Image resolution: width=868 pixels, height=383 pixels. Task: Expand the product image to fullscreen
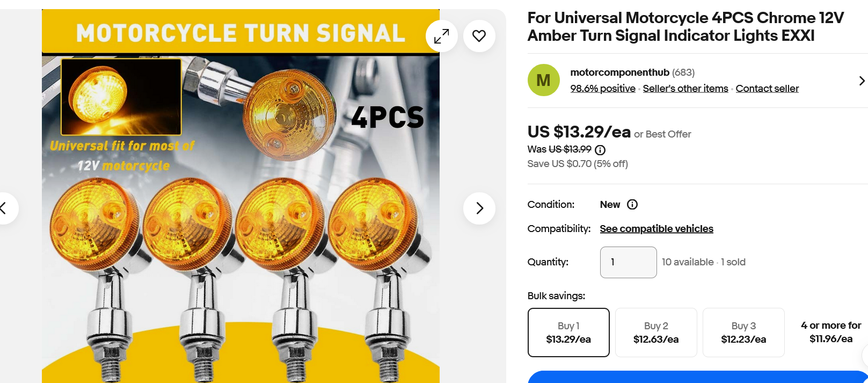click(x=441, y=35)
